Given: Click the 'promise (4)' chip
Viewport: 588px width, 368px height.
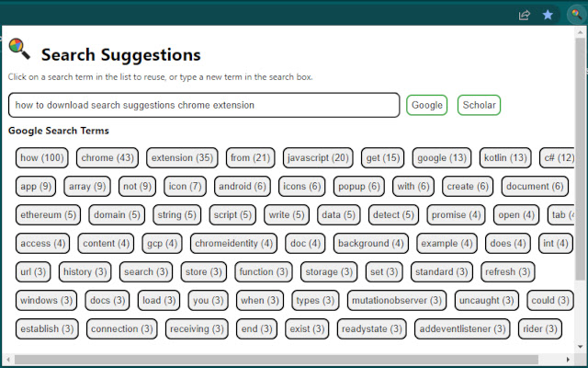Looking at the screenshot, I should click(456, 214).
